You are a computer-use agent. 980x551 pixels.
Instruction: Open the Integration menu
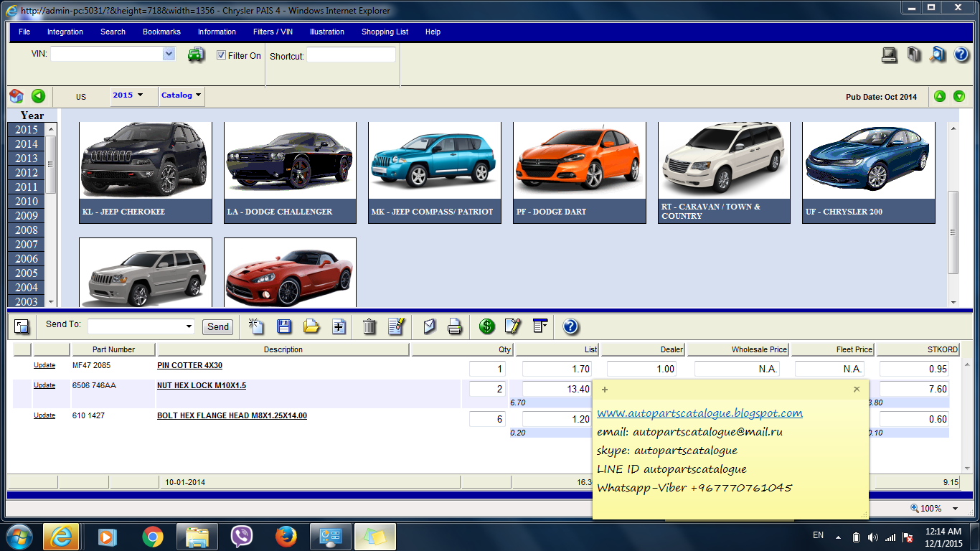coord(65,32)
